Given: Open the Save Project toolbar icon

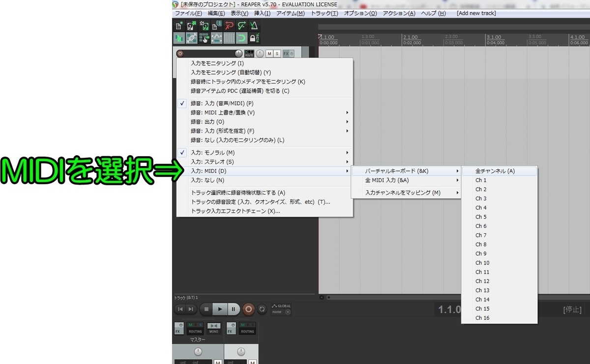Looking at the screenshot, I should (x=205, y=26).
